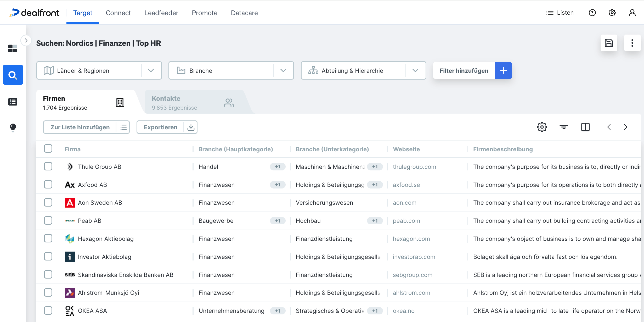Screen dimensions: 644x322
Task: Open the thulegroup.com website link
Action: pyautogui.click(x=414, y=167)
